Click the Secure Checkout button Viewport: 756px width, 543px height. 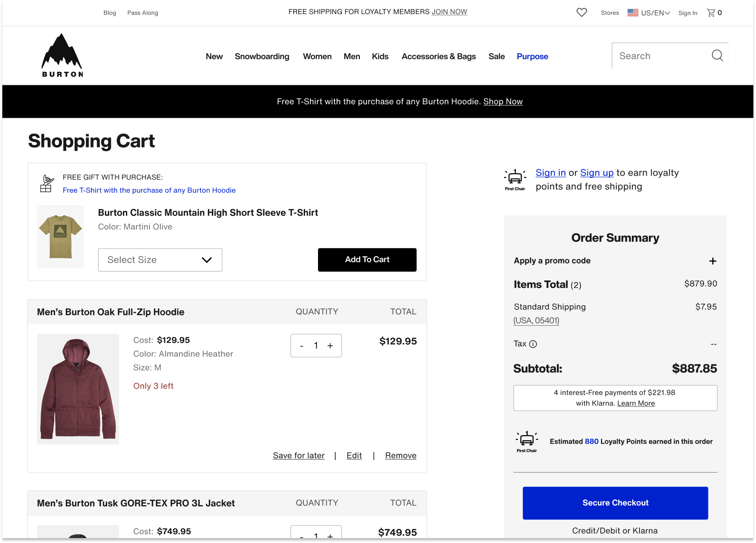(x=615, y=503)
